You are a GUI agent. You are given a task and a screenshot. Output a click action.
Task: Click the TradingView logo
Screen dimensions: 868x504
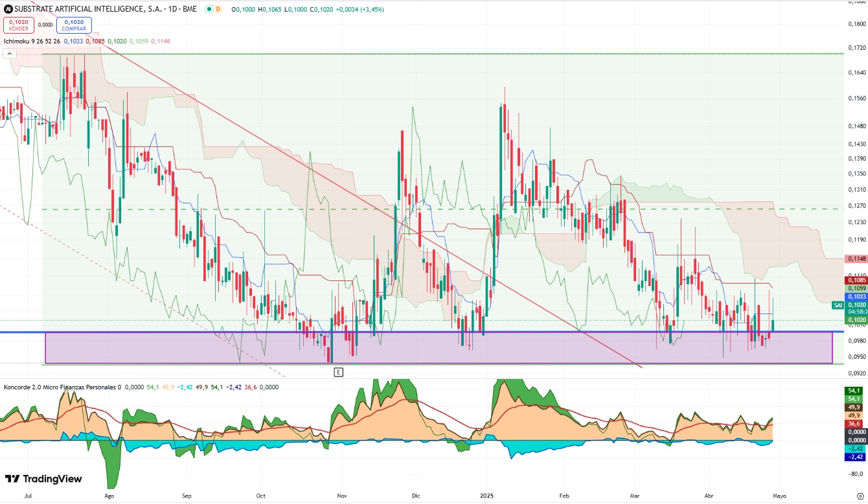[x=43, y=479]
